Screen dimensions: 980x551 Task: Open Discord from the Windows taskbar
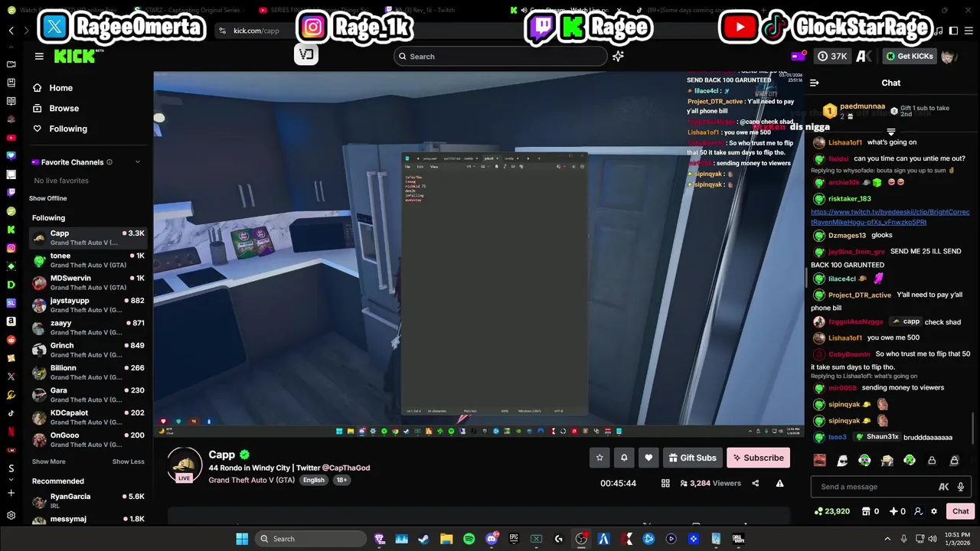pyautogui.click(x=492, y=539)
